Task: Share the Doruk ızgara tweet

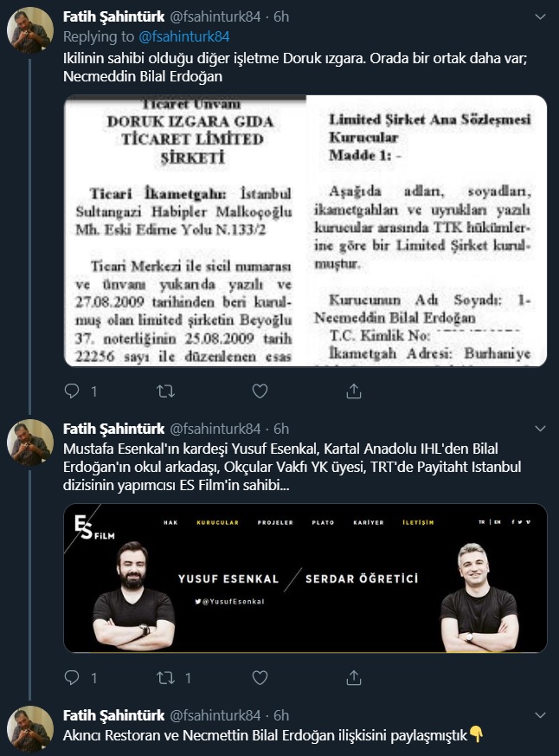Action: pyautogui.click(x=354, y=391)
